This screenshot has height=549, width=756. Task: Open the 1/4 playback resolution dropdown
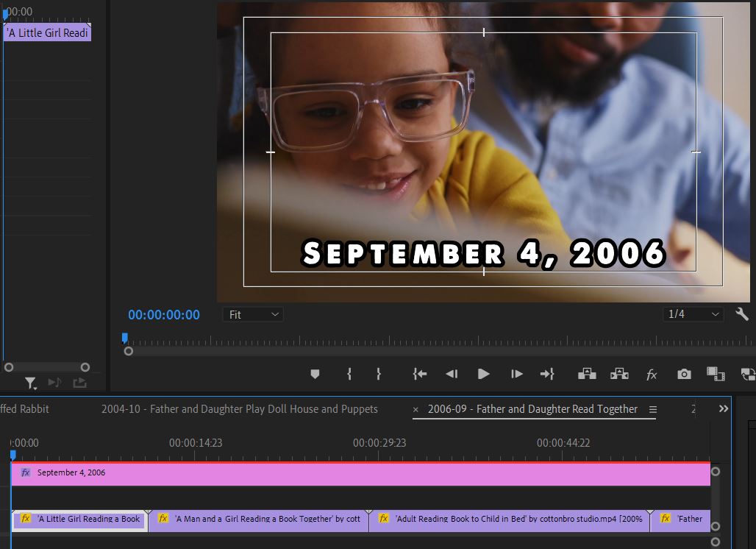pos(693,314)
